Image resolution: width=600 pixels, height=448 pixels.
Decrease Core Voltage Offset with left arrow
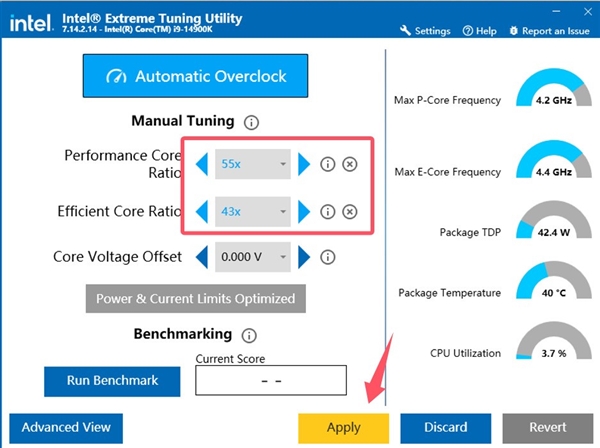pos(202,257)
